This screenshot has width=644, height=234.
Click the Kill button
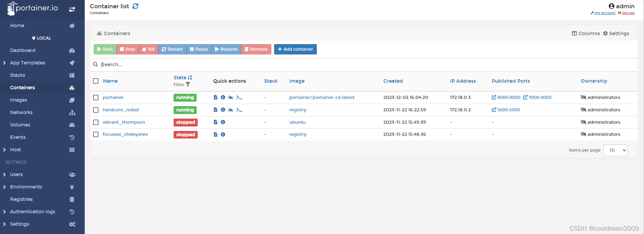coord(148,49)
